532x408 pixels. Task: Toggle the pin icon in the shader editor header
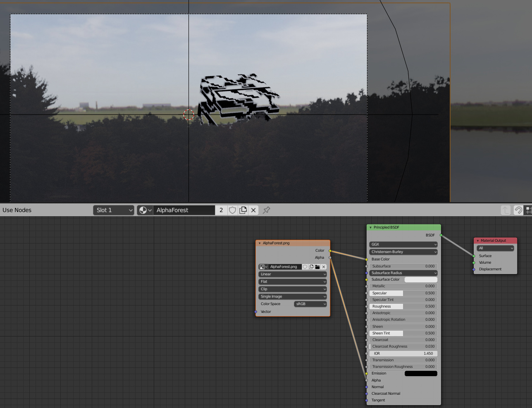266,210
